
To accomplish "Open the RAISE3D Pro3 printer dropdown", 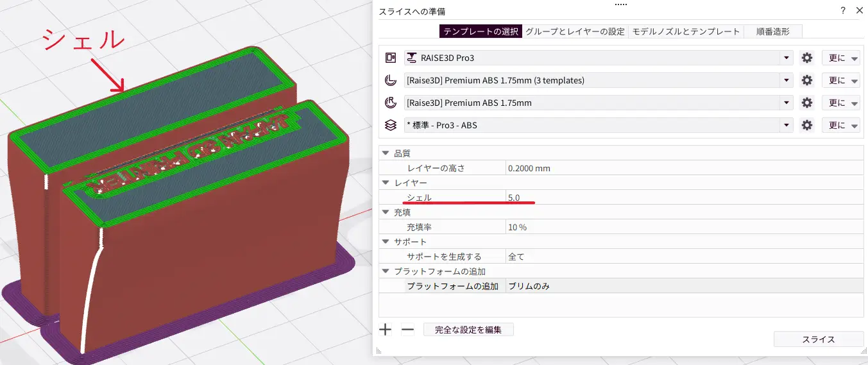I will pos(787,58).
